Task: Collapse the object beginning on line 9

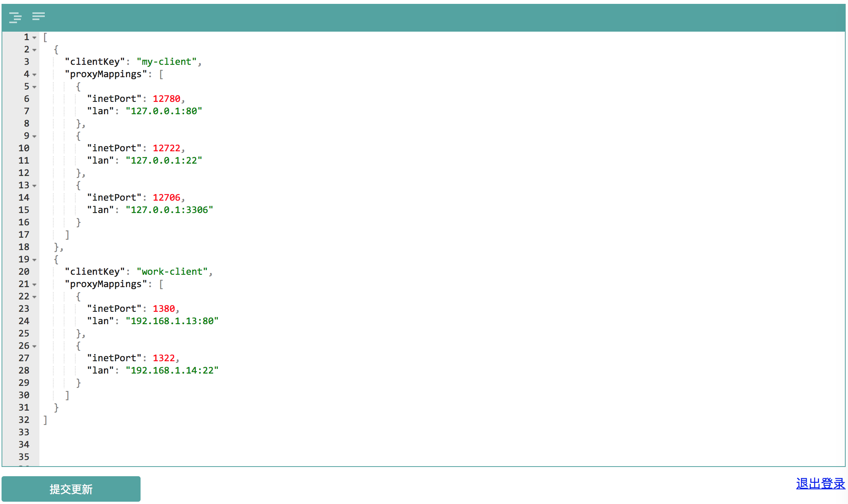Action: 35,136
